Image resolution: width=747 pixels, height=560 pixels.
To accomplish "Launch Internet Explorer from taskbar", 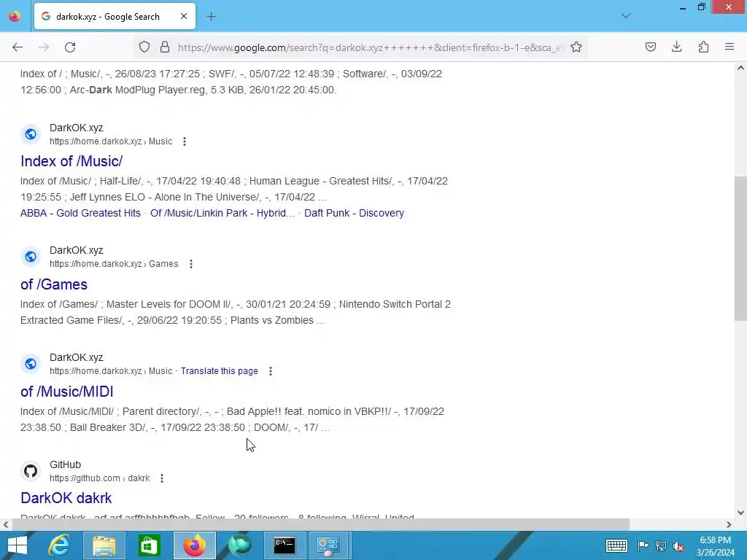I will [x=59, y=545].
